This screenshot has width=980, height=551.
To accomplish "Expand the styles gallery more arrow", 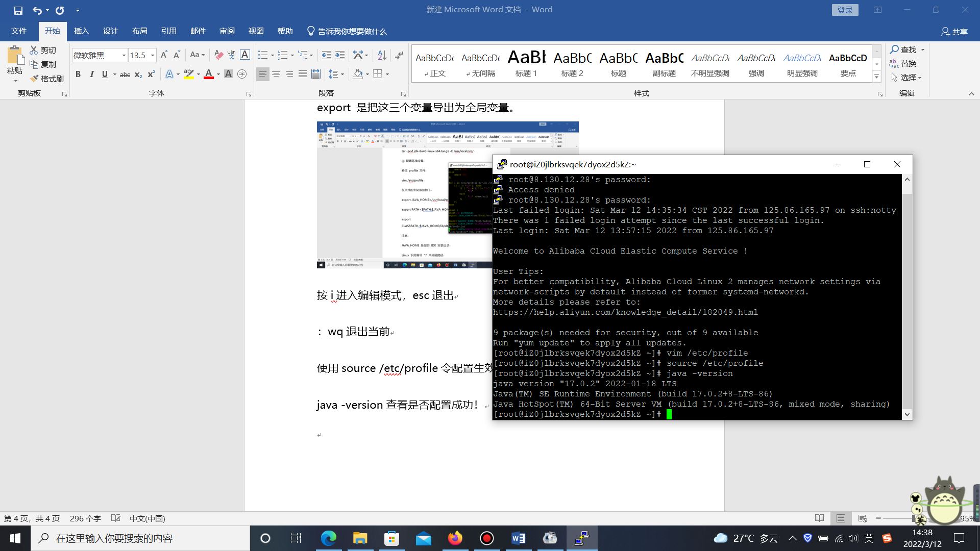I will (876, 77).
